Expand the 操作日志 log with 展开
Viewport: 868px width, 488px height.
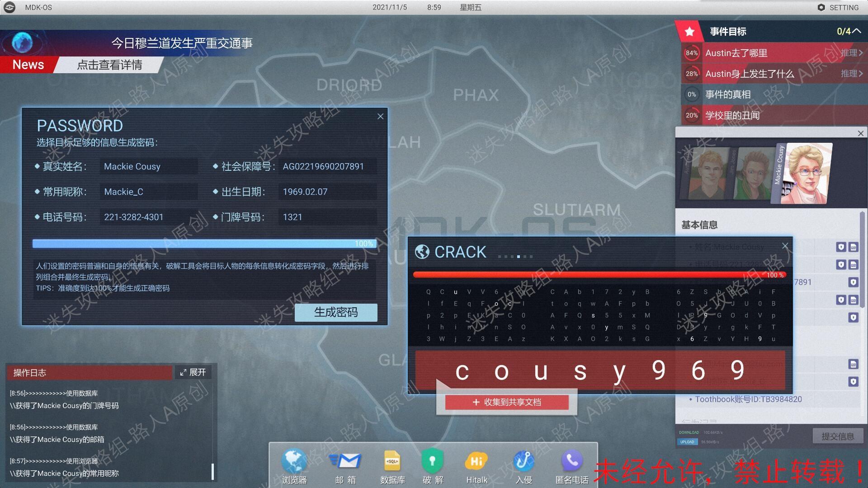point(193,372)
